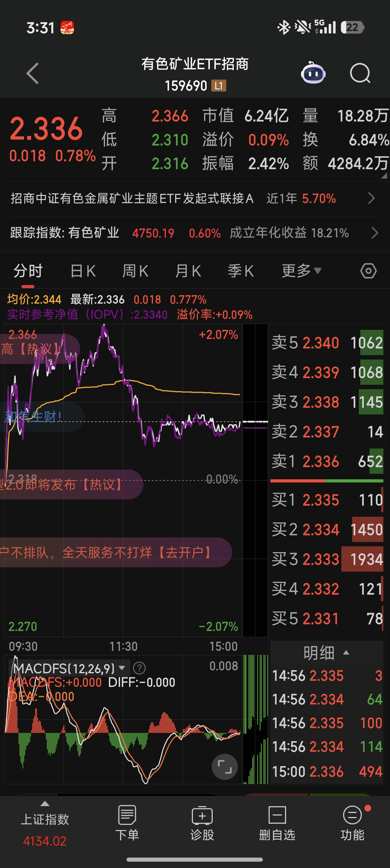Open chart settings hexagon icon

pyautogui.click(x=368, y=271)
